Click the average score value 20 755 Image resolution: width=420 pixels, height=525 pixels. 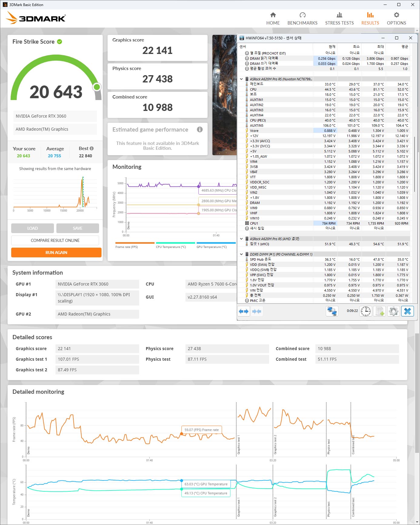(x=55, y=156)
